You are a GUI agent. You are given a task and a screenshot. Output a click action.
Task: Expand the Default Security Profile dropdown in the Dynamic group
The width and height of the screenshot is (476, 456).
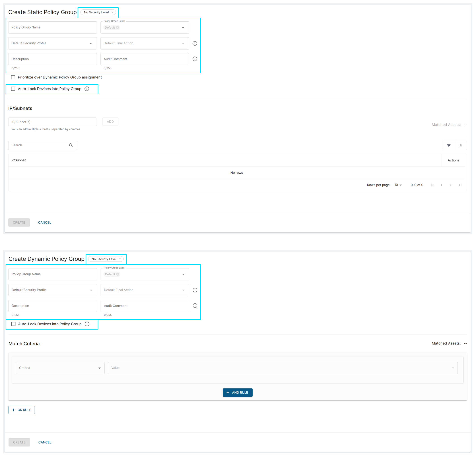pyautogui.click(x=53, y=290)
